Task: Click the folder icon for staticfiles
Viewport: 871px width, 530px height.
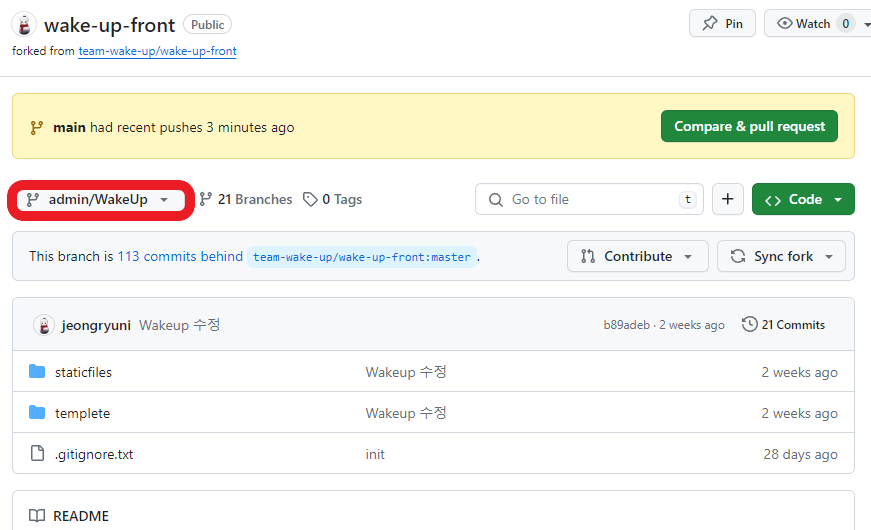Action: click(x=37, y=371)
